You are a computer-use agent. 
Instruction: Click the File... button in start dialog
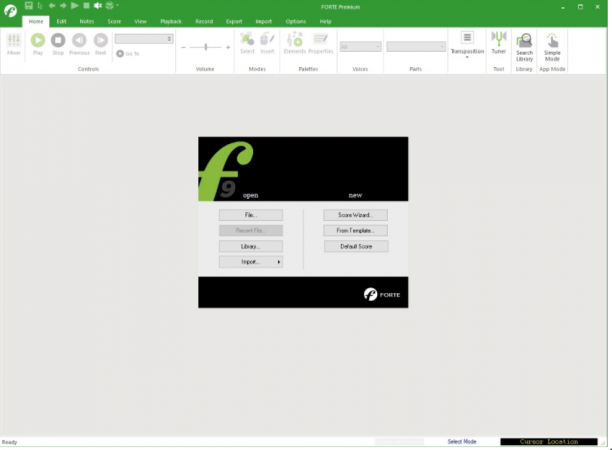tap(251, 215)
